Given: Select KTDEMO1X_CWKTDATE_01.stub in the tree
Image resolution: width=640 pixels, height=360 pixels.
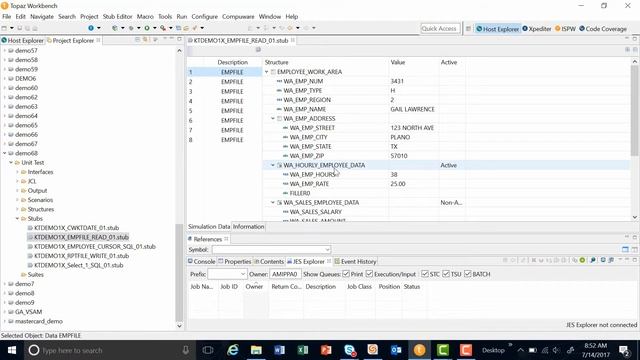Looking at the screenshot, I should (x=76, y=228).
